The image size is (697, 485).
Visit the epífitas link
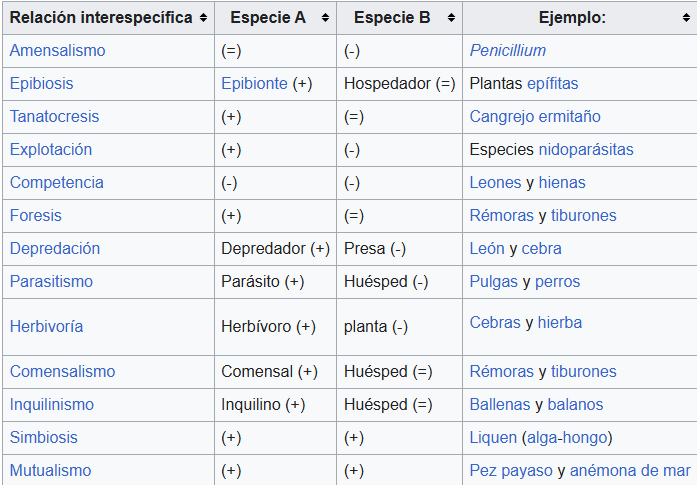[553, 84]
